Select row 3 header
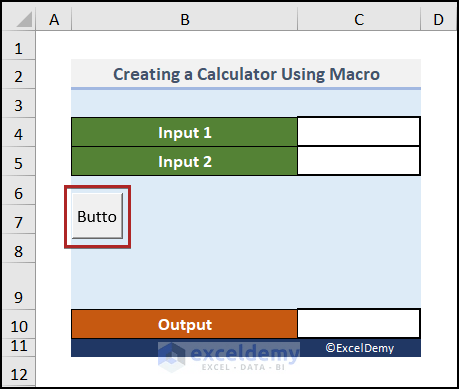The height and width of the screenshot is (389, 459). coord(19,103)
